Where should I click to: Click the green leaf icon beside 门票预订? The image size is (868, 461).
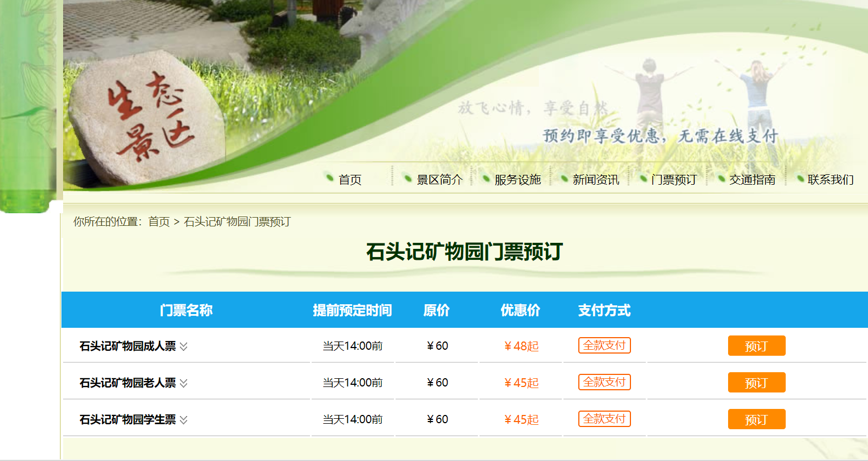click(x=643, y=178)
